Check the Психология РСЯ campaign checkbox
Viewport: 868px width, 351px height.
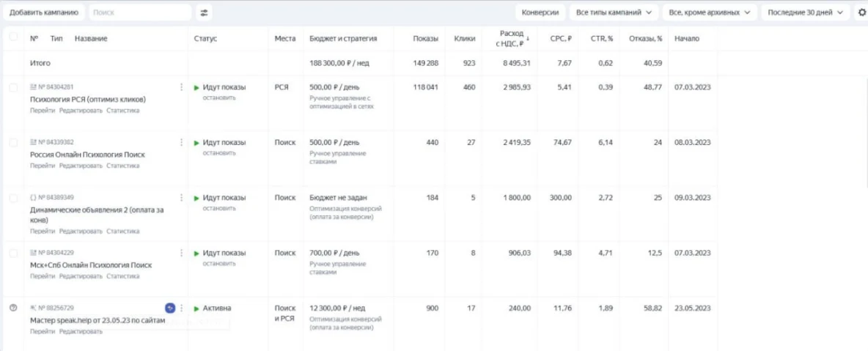click(13, 88)
